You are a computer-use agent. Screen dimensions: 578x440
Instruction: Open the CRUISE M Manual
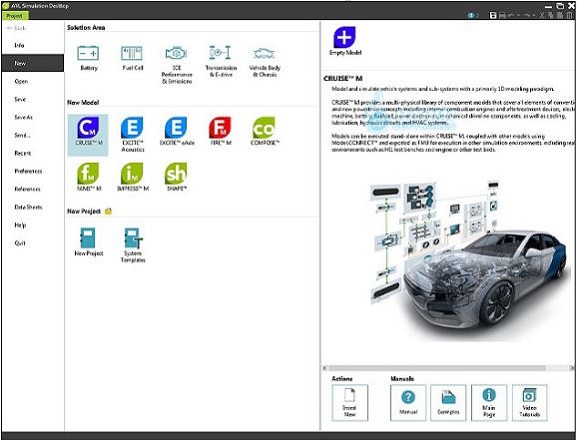[408, 402]
